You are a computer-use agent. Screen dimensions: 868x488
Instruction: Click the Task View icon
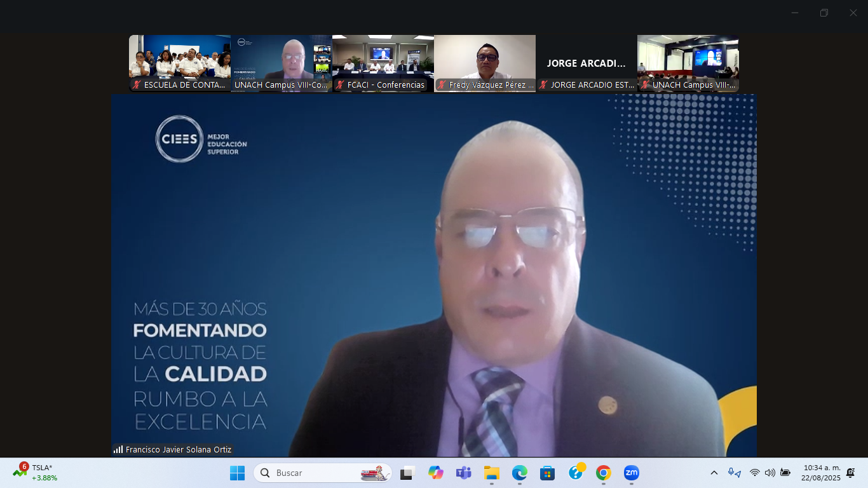407,473
